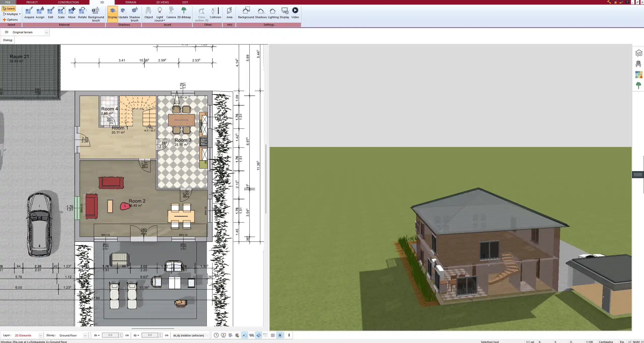The width and height of the screenshot is (644, 343).
Task: Open the materials color palette panel
Action: point(638,74)
